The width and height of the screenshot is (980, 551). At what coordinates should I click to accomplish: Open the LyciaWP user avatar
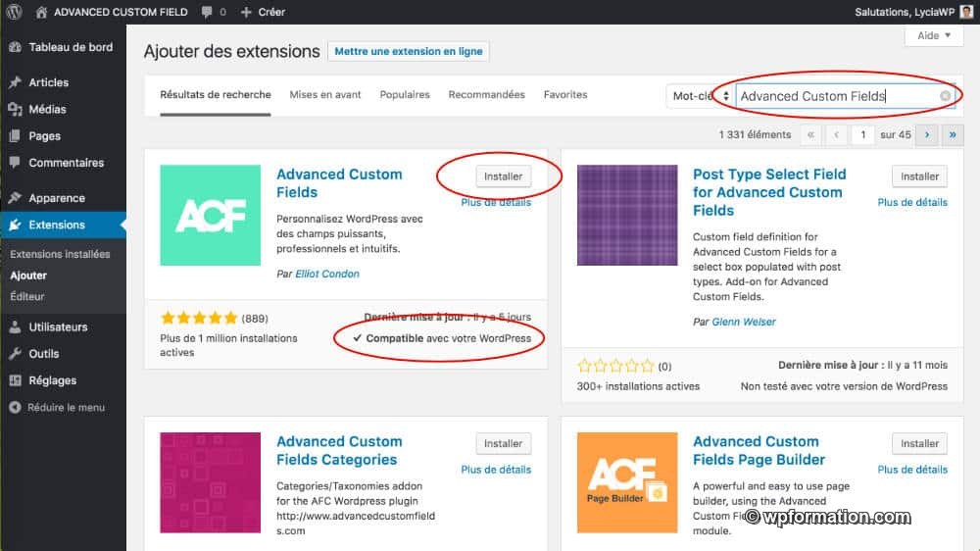tap(966, 12)
